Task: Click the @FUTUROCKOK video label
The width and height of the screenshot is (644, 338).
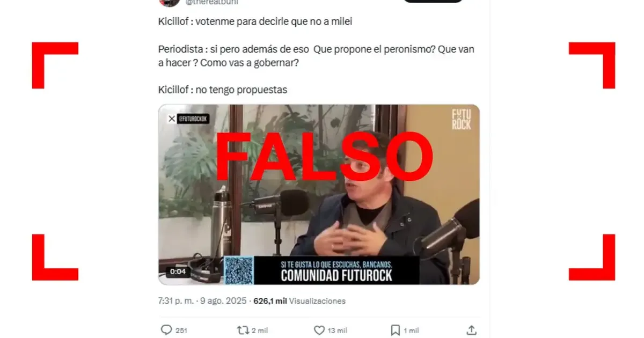Action: click(x=193, y=119)
